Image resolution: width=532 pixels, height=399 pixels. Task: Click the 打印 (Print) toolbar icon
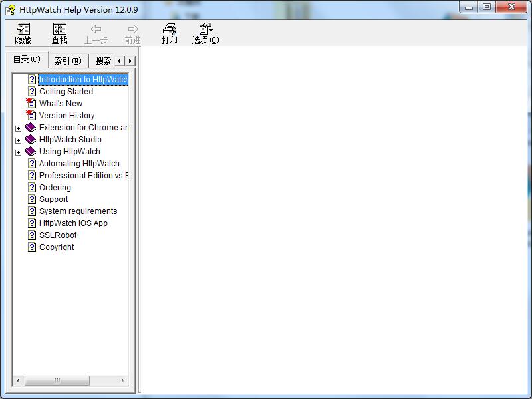point(170,31)
